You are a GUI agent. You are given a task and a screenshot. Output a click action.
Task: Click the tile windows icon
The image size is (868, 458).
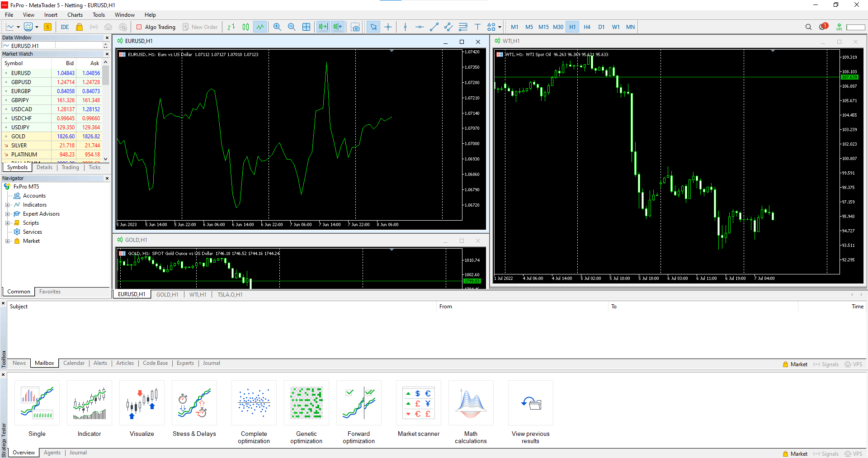click(x=306, y=27)
